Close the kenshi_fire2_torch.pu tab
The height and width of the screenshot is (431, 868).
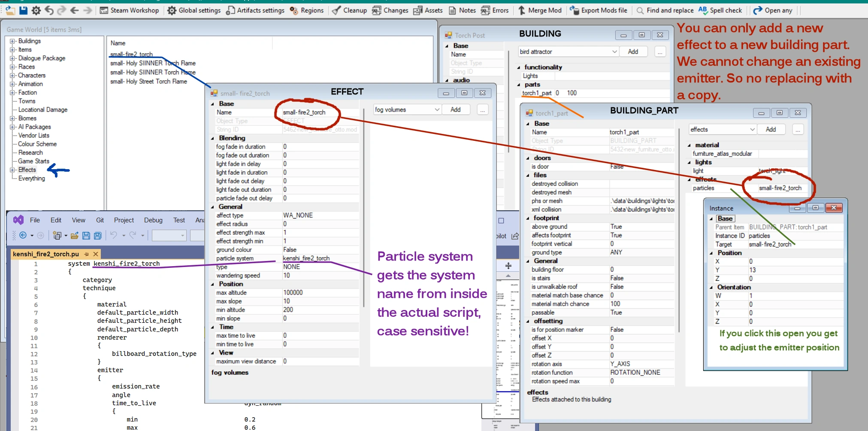(x=96, y=254)
